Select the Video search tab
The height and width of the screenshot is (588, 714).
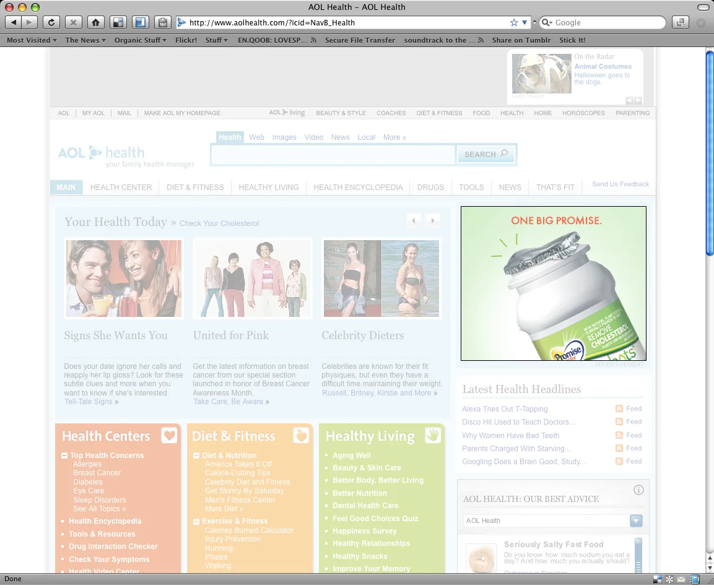pyautogui.click(x=314, y=137)
